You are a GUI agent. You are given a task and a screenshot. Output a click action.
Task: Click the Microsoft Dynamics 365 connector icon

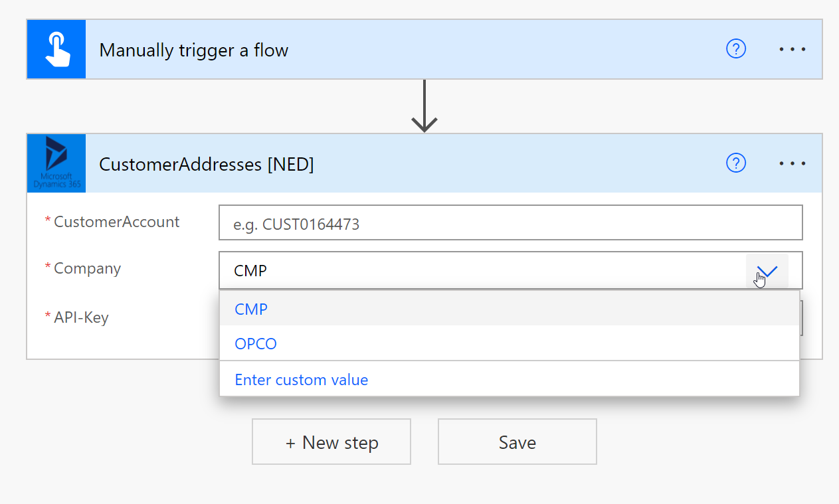click(56, 163)
